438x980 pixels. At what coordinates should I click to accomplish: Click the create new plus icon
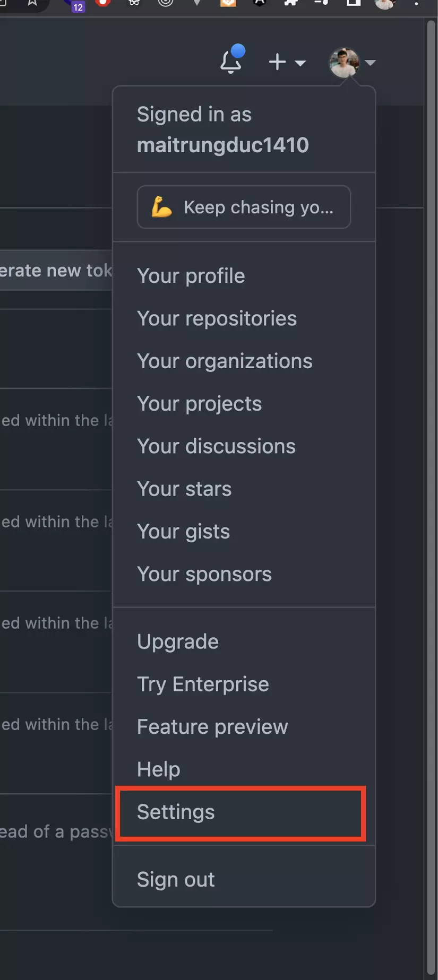coord(277,62)
